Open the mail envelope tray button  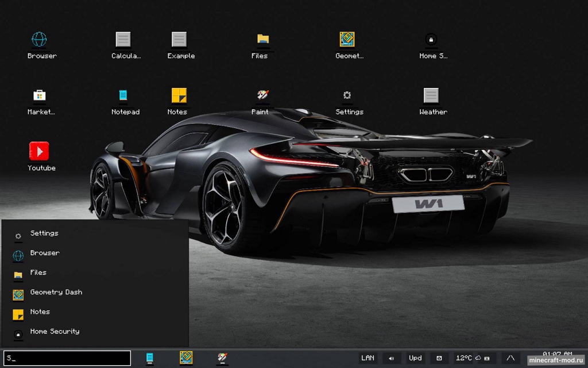(439, 358)
